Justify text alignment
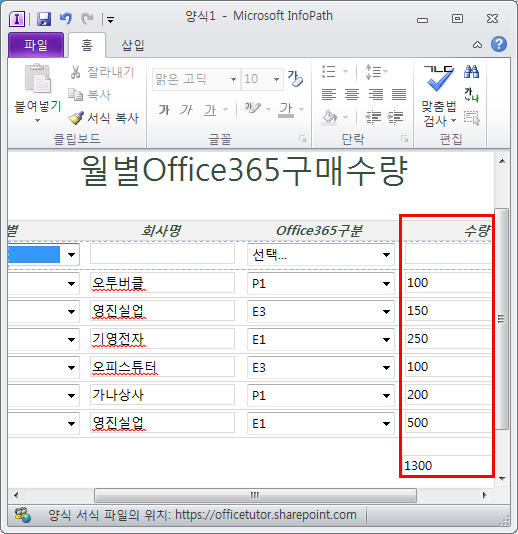This screenshot has width=518, height=534. coord(399,94)
